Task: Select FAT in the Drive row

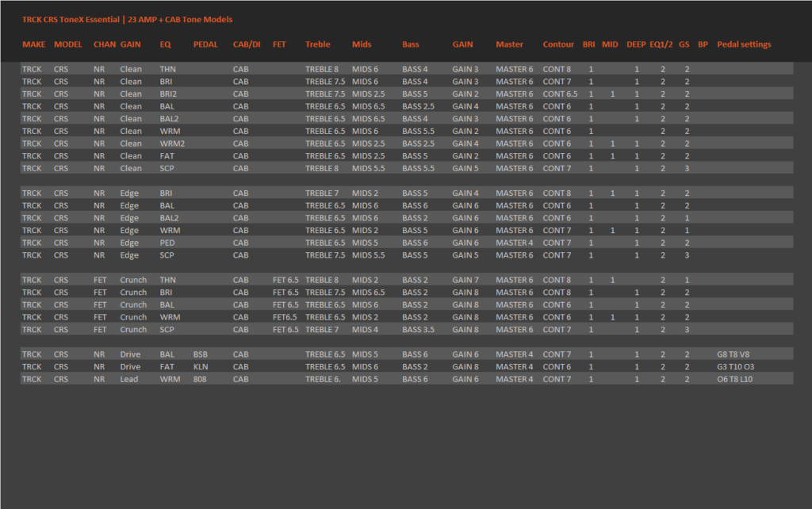Action: coord(167,367)
